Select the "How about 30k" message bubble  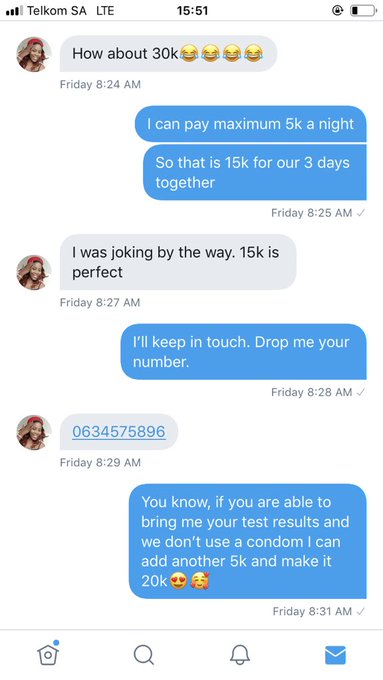(x=168, y=54)
